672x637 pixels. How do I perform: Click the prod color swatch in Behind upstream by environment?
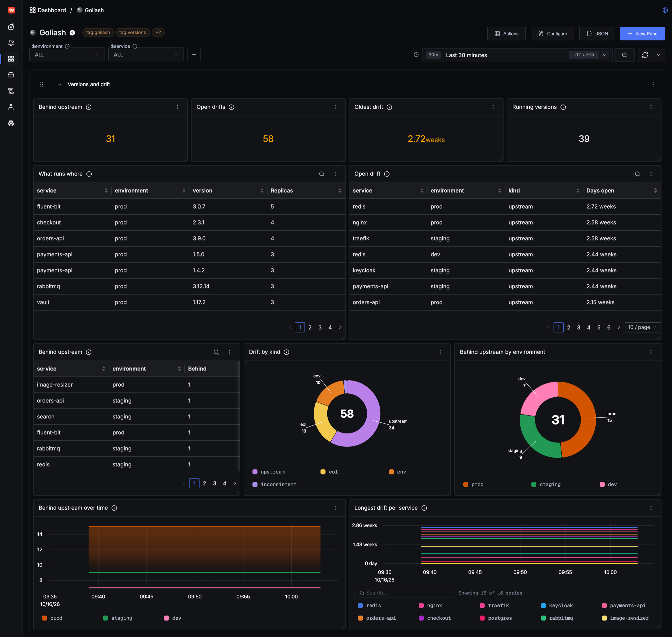465,485
